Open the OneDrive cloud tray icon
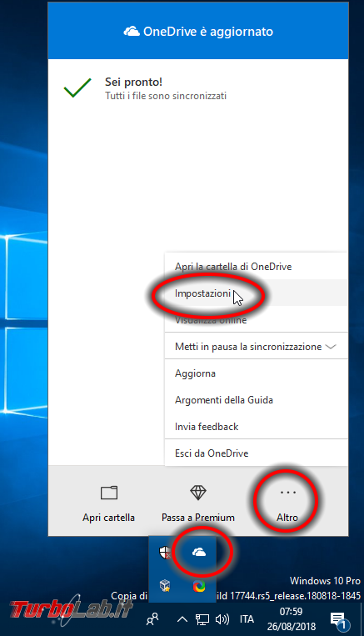This screenshot has width=364, height=636. (199, 552)
